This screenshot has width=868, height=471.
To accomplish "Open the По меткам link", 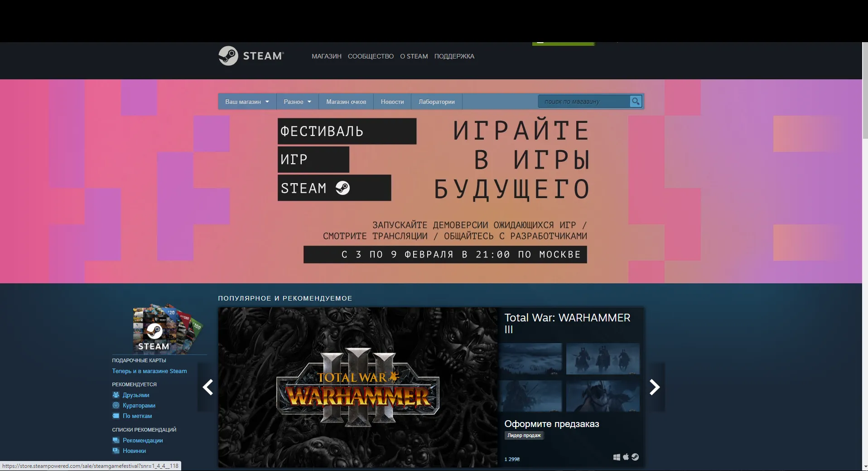I will click(137, 416).
